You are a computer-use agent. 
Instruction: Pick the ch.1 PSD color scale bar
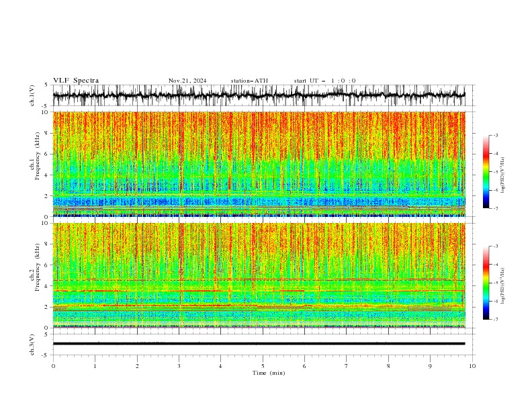tap(486, 172)
